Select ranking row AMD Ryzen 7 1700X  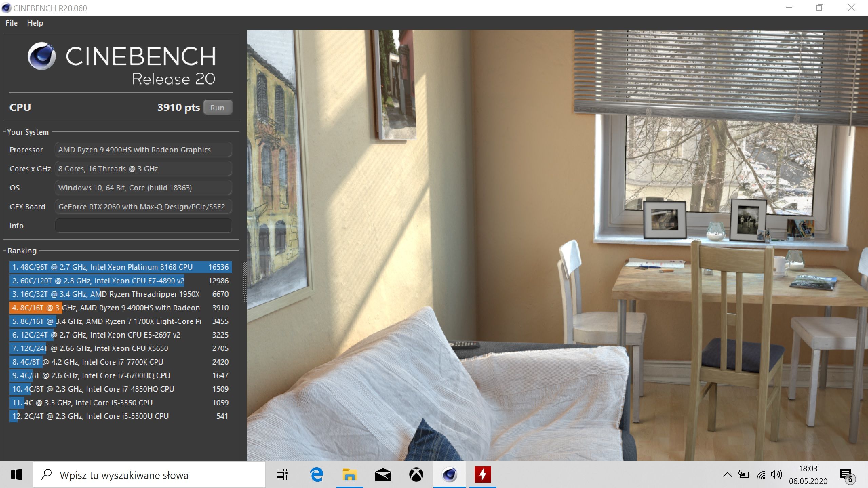121,321
